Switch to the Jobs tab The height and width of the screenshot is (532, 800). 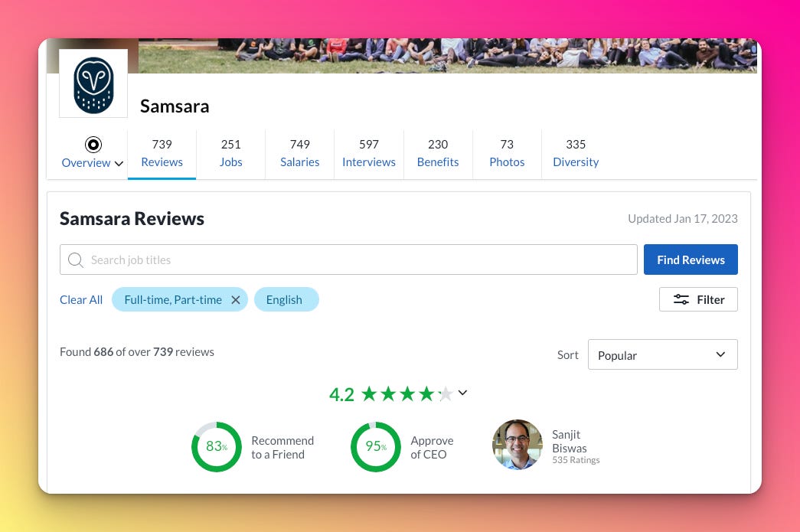click(230, 154)
